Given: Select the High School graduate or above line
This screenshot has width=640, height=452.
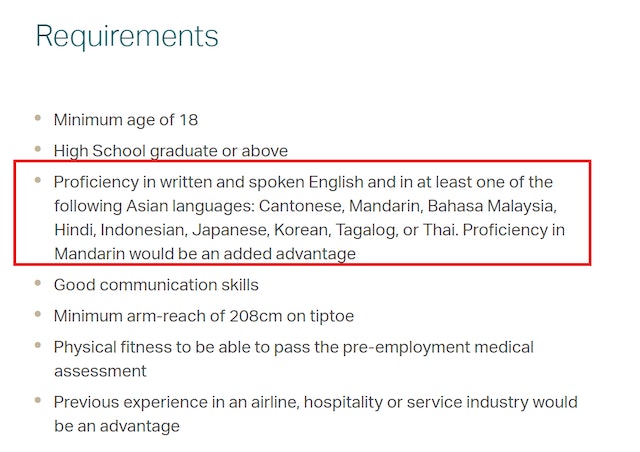Looking at the screenshot, I should click(171, 151).
